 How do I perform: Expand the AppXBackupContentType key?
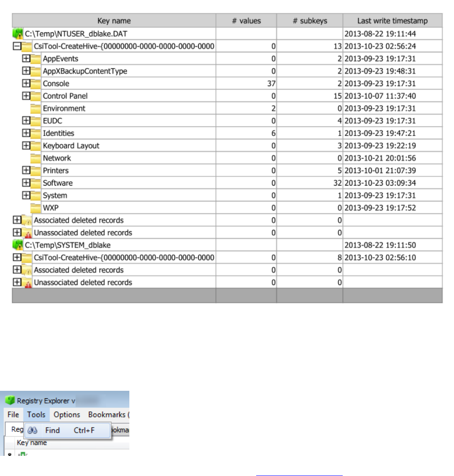tap(26, 71)
